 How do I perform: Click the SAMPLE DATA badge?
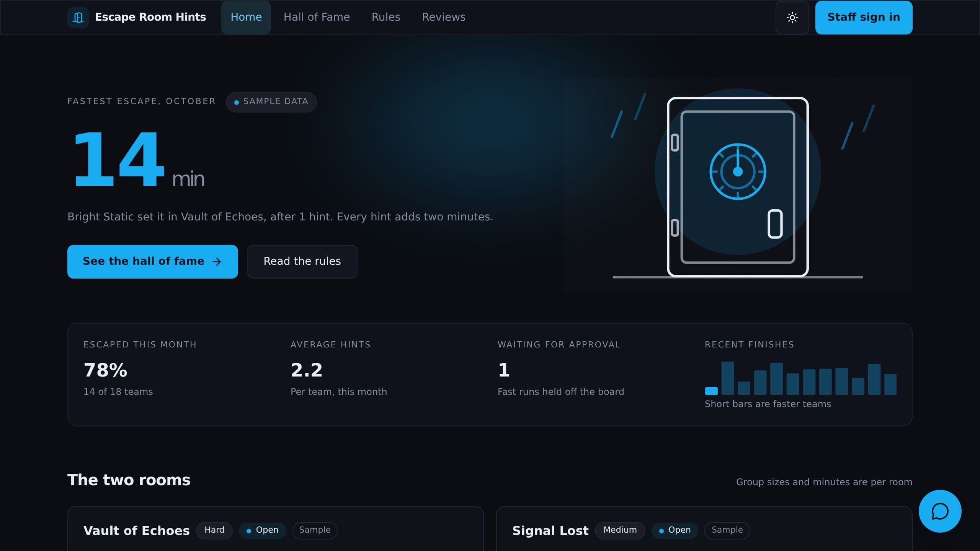(x=271, y=102)
